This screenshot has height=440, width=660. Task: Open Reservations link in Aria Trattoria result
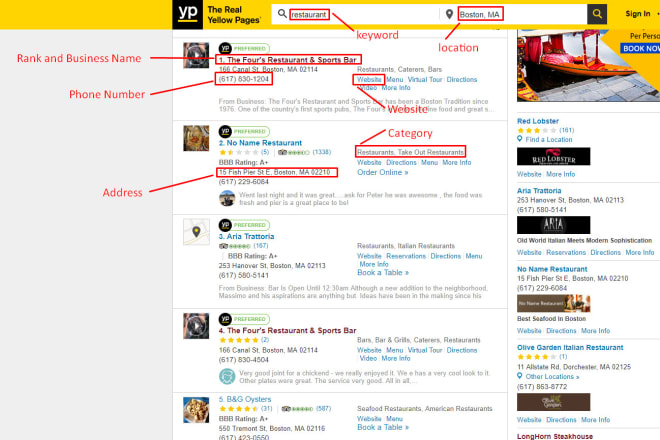406,256
